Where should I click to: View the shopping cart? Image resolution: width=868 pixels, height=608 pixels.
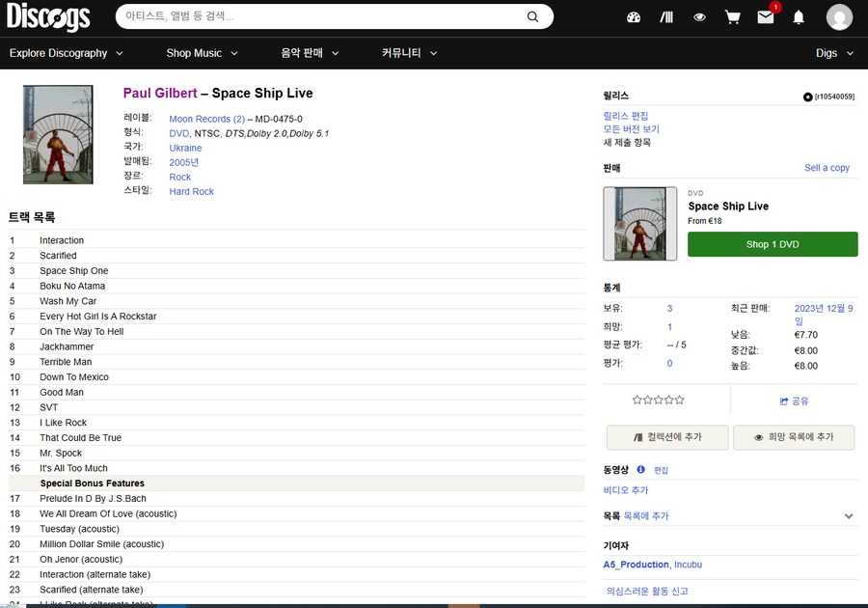click(732, 17)
